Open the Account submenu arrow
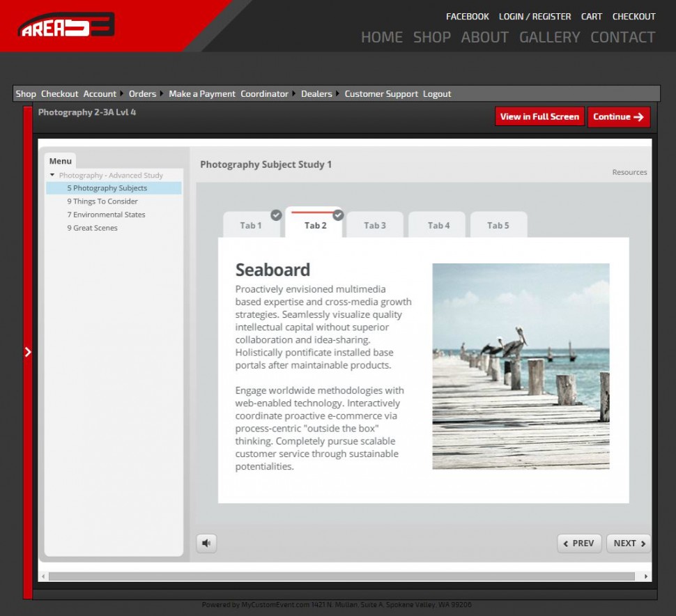This screenshot has width=676, height=616. (121, 93)
